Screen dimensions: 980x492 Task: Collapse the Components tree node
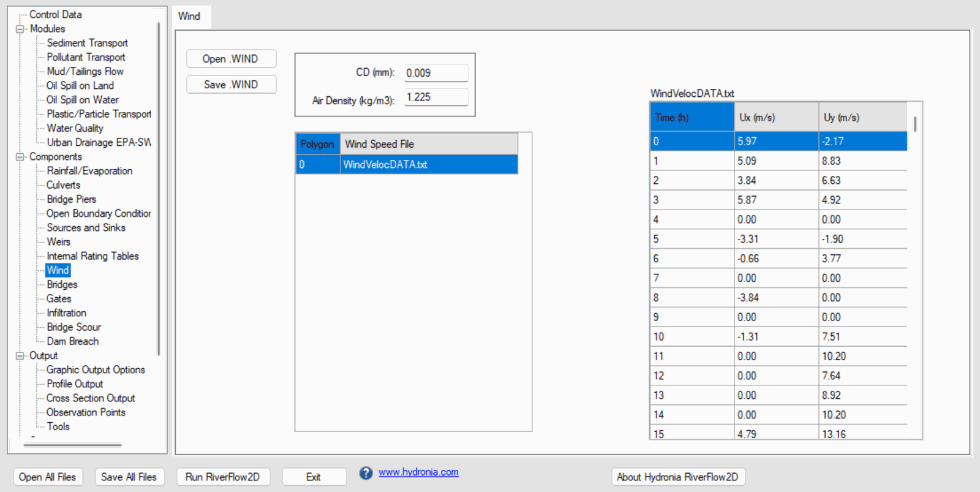tap(20, 157)
